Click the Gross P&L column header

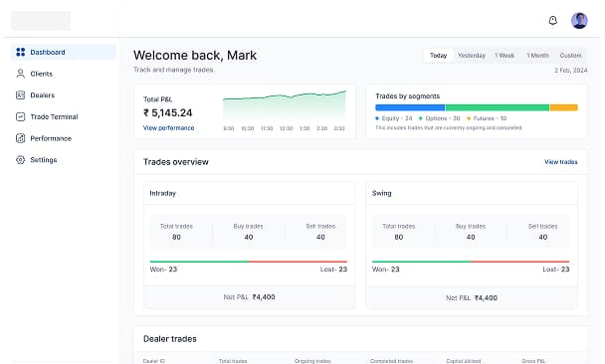point(533,361)
